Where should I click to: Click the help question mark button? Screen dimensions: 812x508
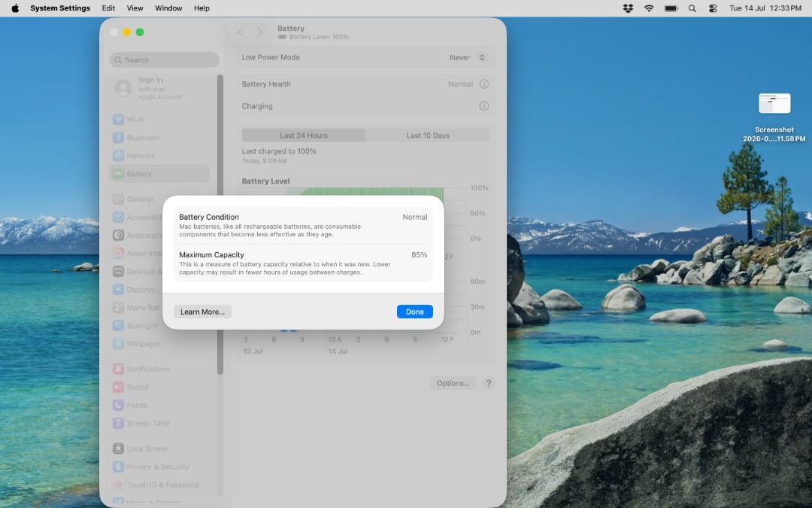pos(489,383)
